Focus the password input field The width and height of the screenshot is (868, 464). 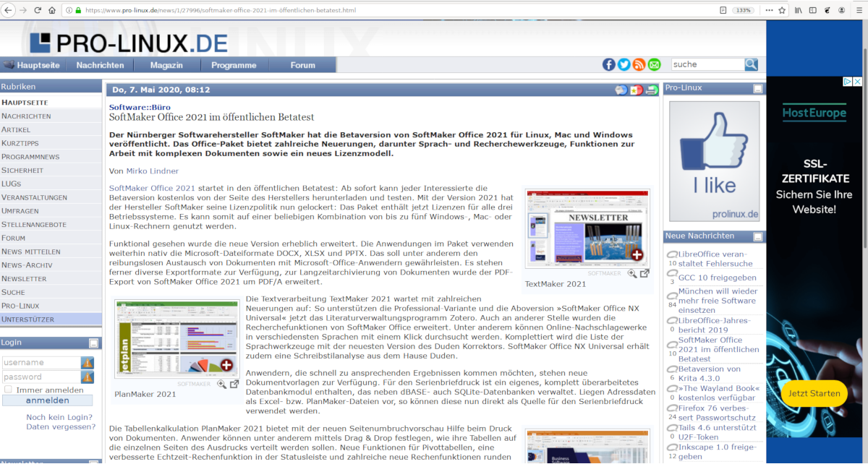pyautogui.click(x=43, y=377)
